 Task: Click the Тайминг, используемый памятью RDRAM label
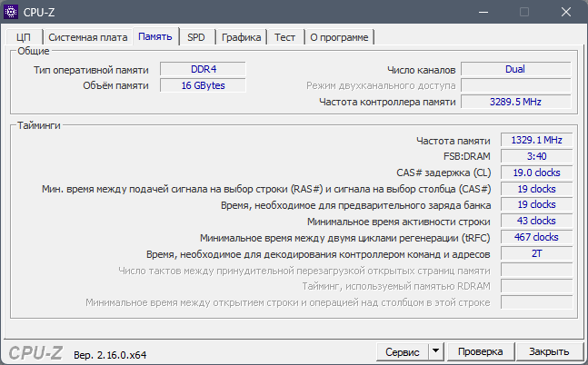pyautogui.click(x=396, y=286)
